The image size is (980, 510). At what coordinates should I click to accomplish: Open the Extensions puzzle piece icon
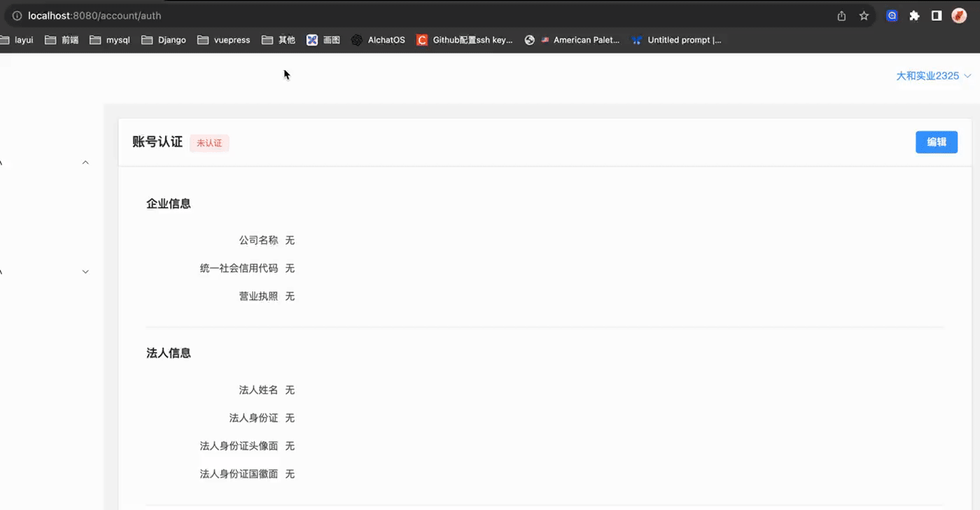(914, 16)
